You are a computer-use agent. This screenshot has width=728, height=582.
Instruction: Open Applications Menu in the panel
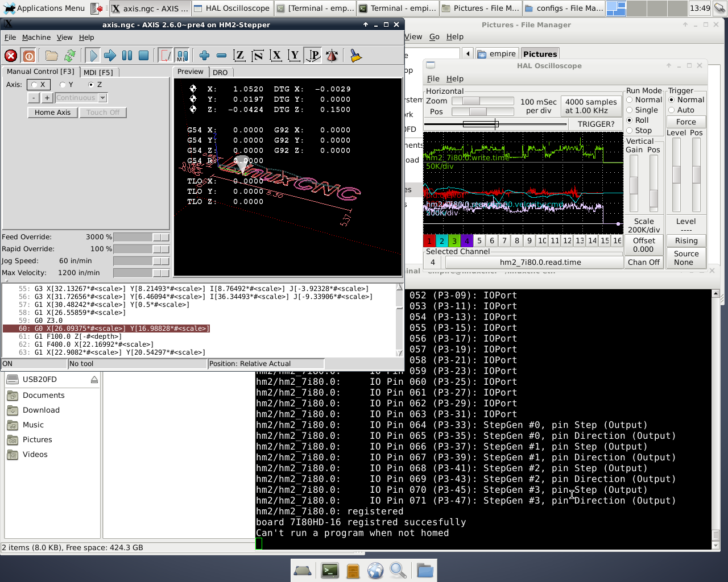point(44,9)
